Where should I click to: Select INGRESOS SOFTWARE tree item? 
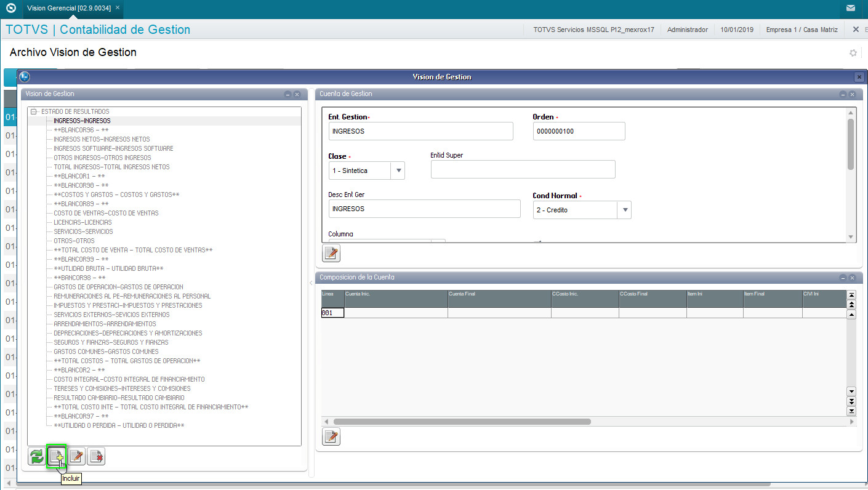pyautogui.click(x=113, y=148)
